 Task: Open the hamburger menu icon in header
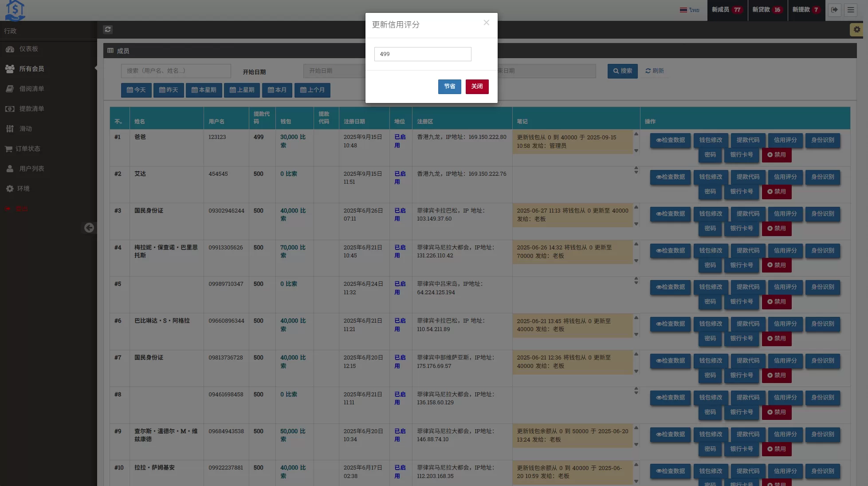point(851,10)
